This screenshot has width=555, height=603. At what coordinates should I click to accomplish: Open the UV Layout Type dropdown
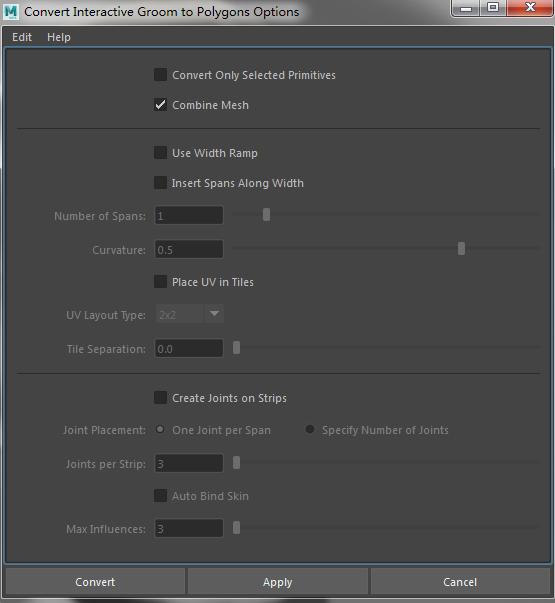click(x=189, y=314)
